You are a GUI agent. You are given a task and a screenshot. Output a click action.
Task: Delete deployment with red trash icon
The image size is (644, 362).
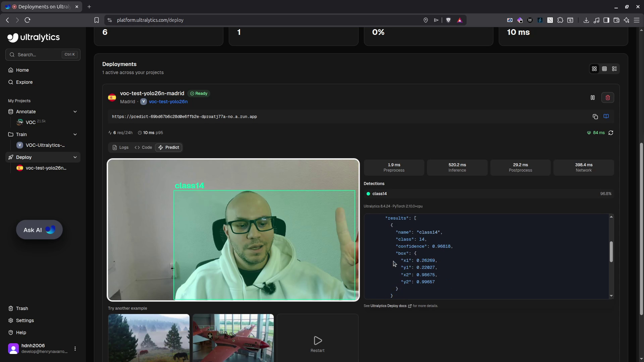coord(607,98)
